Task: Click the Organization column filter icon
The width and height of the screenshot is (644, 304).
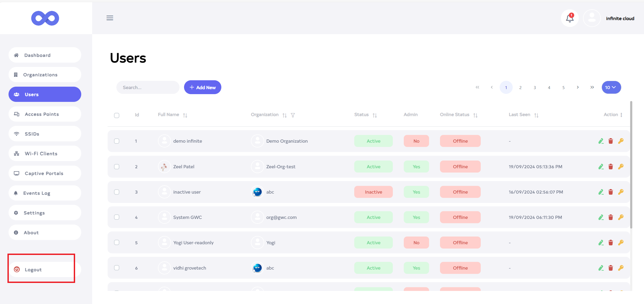Action: (x=293, y=115)
